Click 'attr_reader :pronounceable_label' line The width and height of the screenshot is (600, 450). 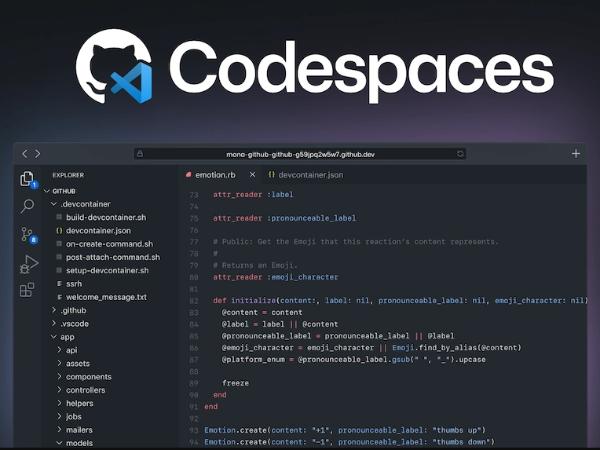tap(284, 218)
